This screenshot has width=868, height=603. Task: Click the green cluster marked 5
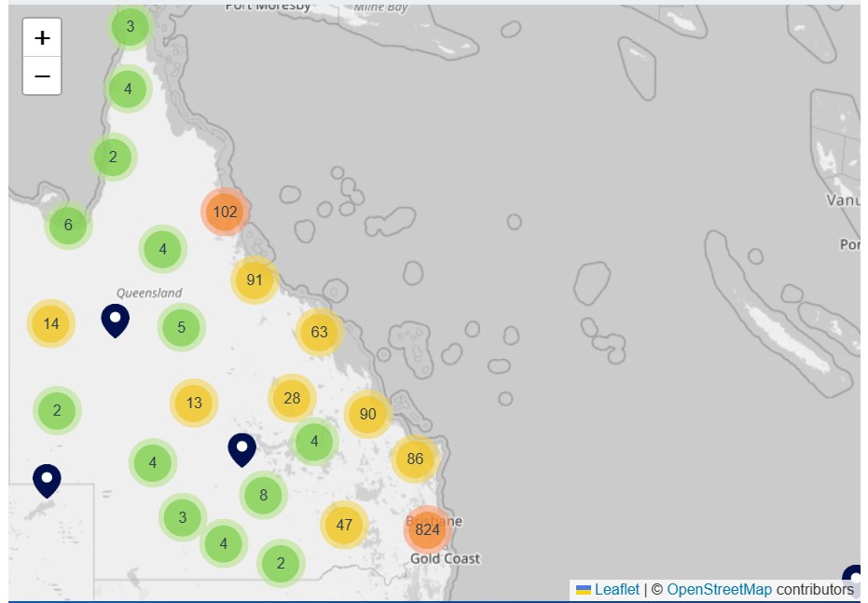pyautogui.click(x=181, y=327)
